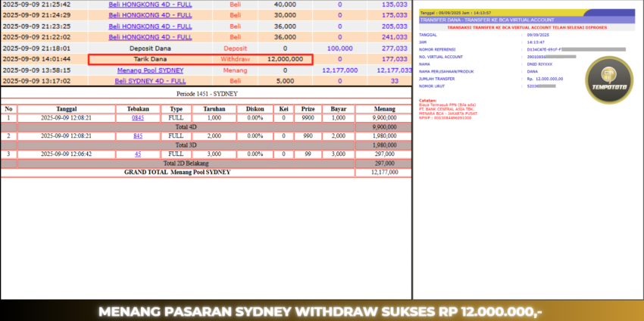Click the 40,000 purchase amount
This screenshot has width=644, height=321.
coord(285,5)
